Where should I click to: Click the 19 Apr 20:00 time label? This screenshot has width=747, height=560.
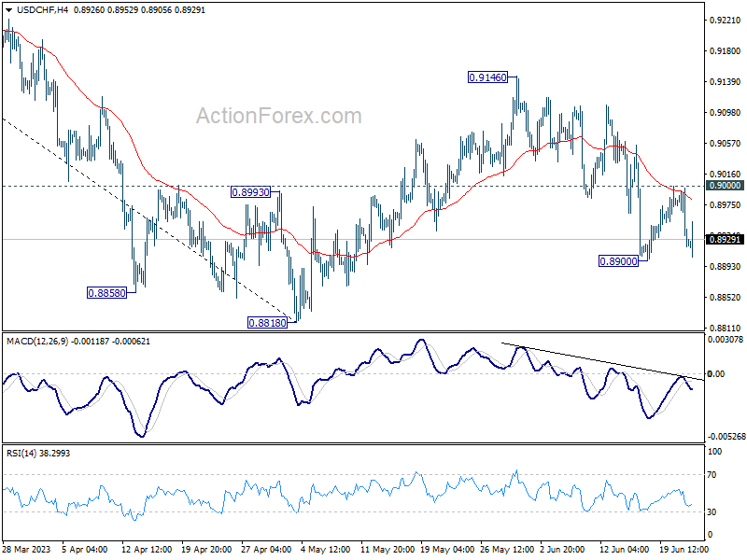pyautogui.click(x=206, y=549)
